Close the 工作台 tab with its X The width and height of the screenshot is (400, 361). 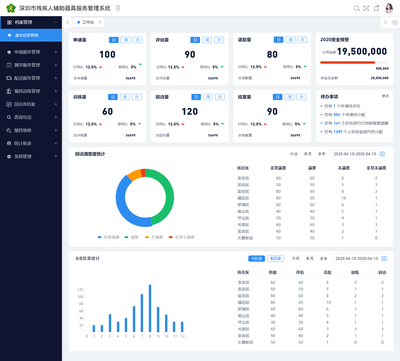point(99,22)
